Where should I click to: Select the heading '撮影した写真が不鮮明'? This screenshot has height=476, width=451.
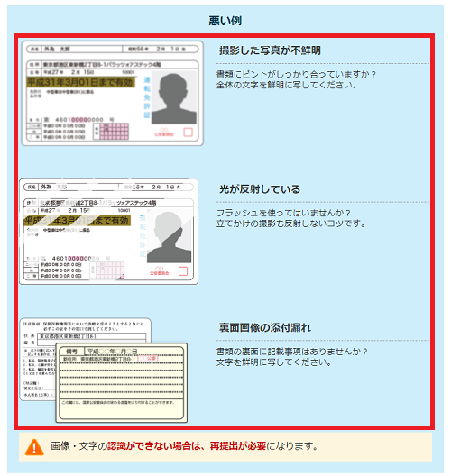[270, 50]
